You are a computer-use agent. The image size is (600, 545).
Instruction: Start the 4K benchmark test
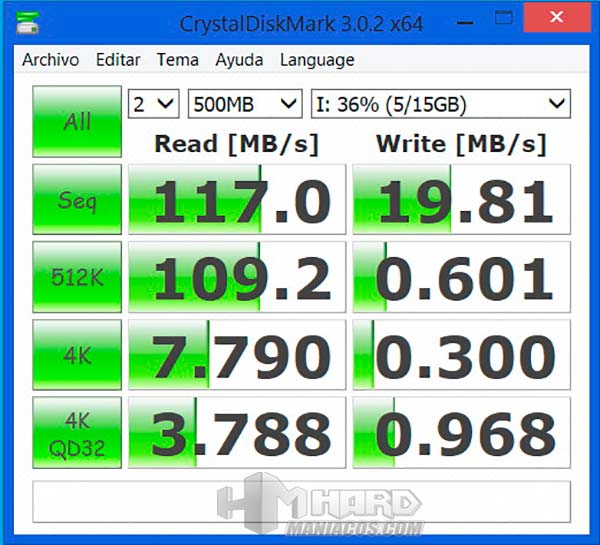click(77, 355)
